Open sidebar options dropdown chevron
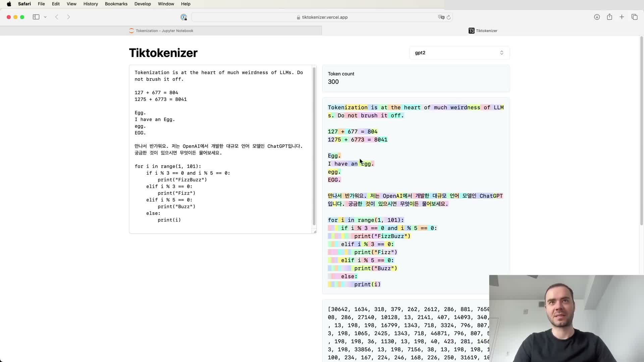 click(45, 17)
